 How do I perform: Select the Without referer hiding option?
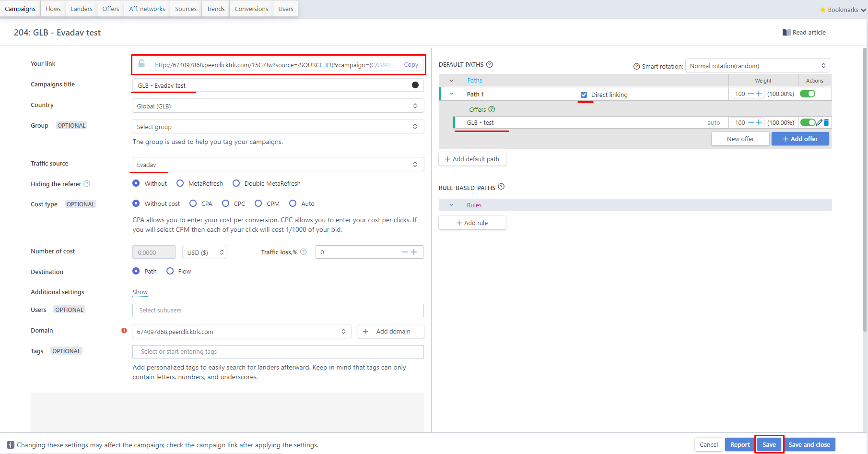click(x=136, y=183)
